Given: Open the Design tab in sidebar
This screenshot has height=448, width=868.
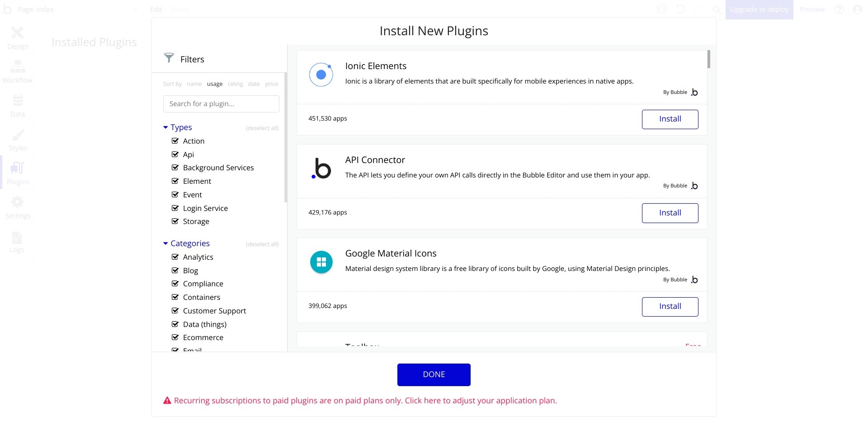Looking at the screenshot, I should (x=18, y=38).
